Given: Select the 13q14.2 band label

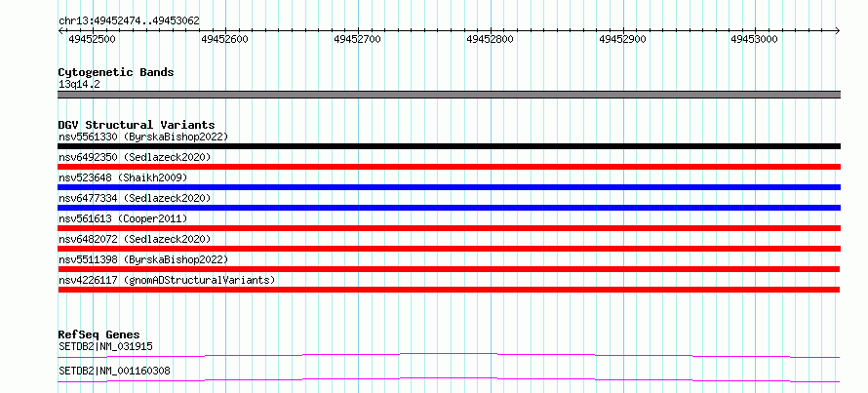Looking at the screenshot, I should 79,85.
